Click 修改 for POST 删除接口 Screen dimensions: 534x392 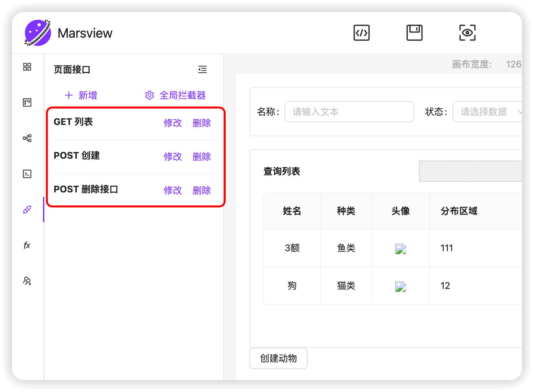click(x=173, y=190)
